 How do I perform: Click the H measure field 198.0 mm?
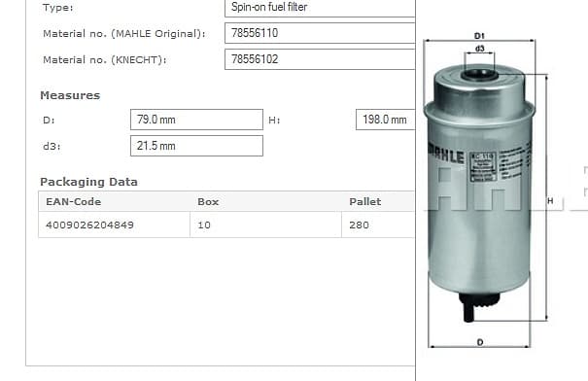386,120
